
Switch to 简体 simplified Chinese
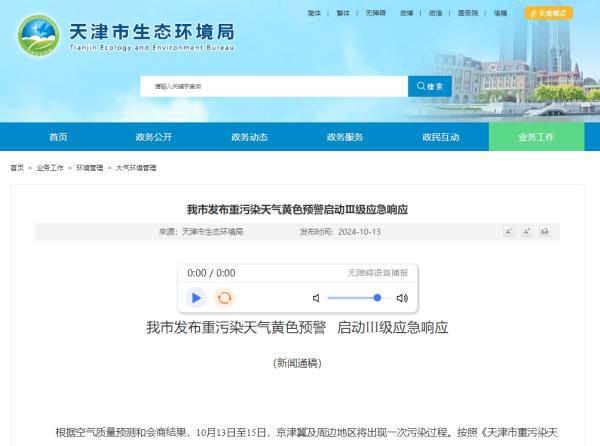pyautogui.click(x=315, y=14)
